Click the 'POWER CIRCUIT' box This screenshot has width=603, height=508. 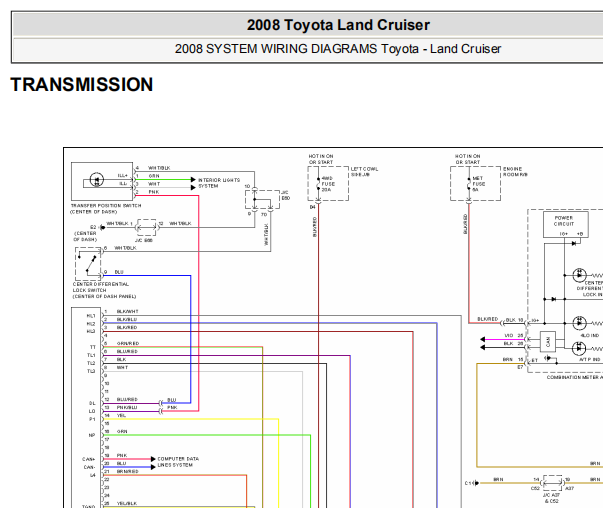tap(565, 224)
